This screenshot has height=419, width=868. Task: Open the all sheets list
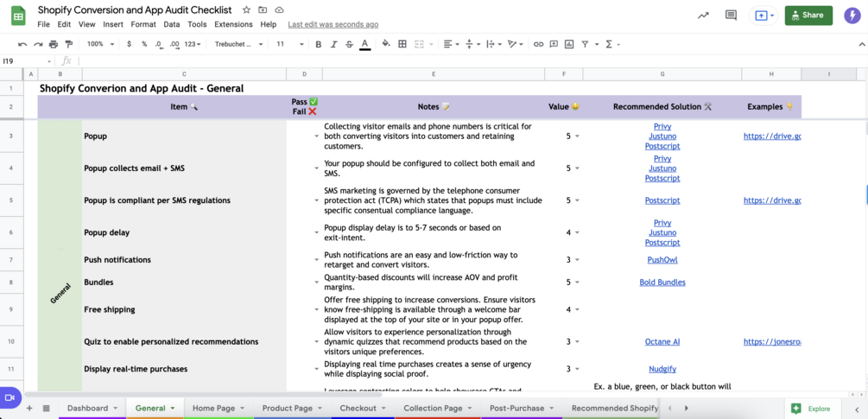click(x=46, y=408)
